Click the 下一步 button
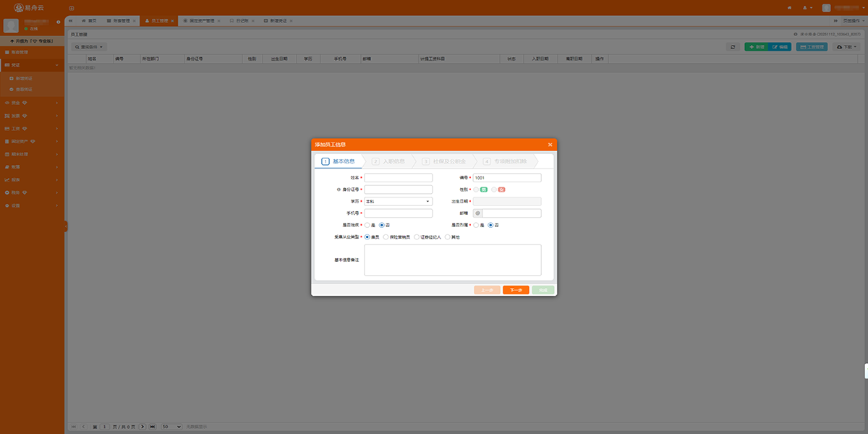Screen dimensions: 868x434 coord(516,290)
